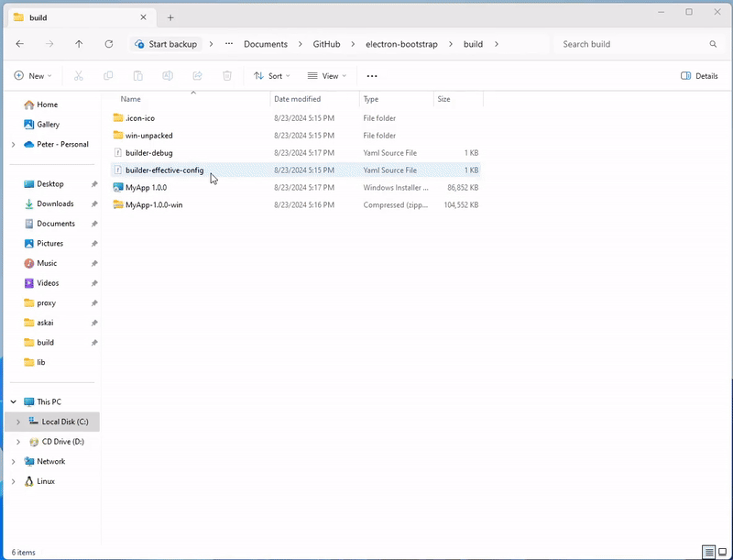Click the Windows Installer type cell
Screen dimensions: 733x560
tap(396, 188)
